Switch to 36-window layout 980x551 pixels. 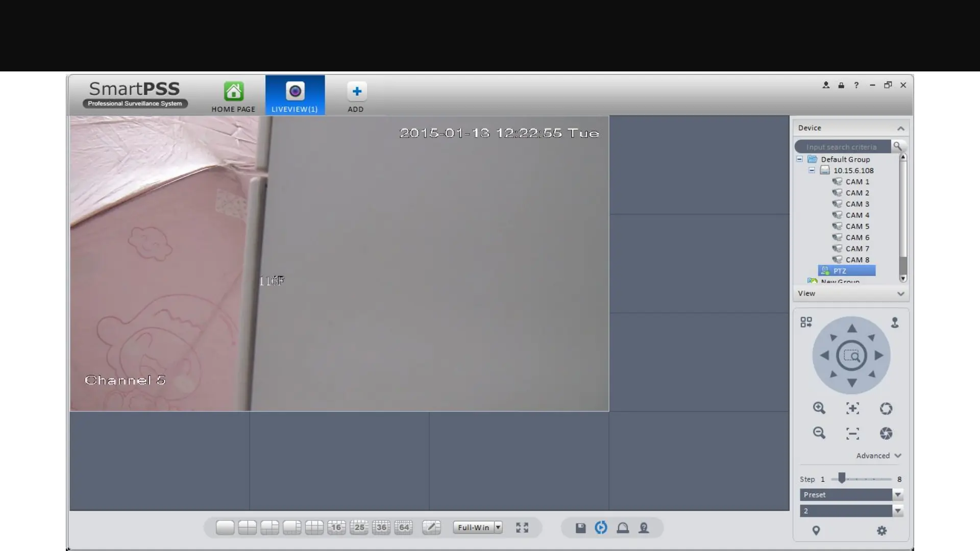(x=381, y=528)
